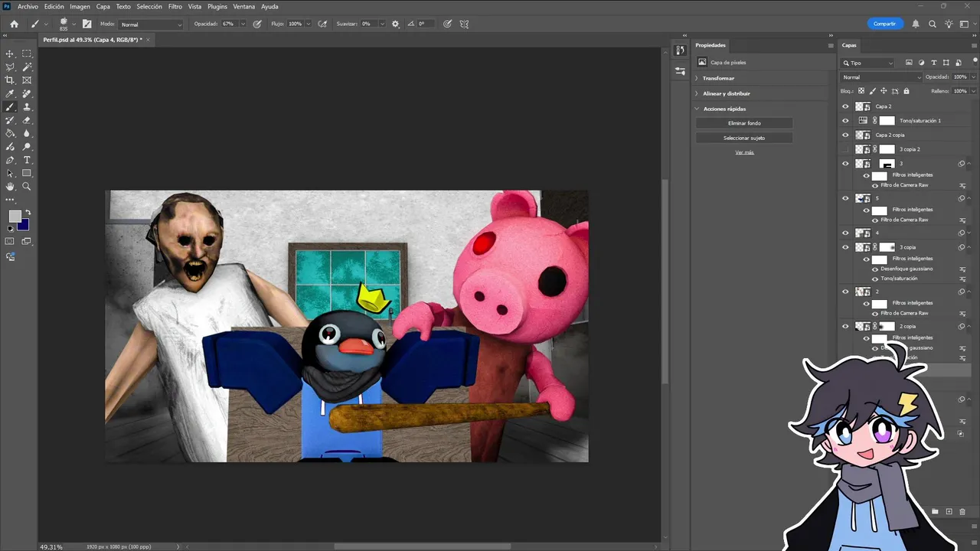Open layer blend mode Normal dropdown
This screenshot has width=980, height=551.
(882, 77)
